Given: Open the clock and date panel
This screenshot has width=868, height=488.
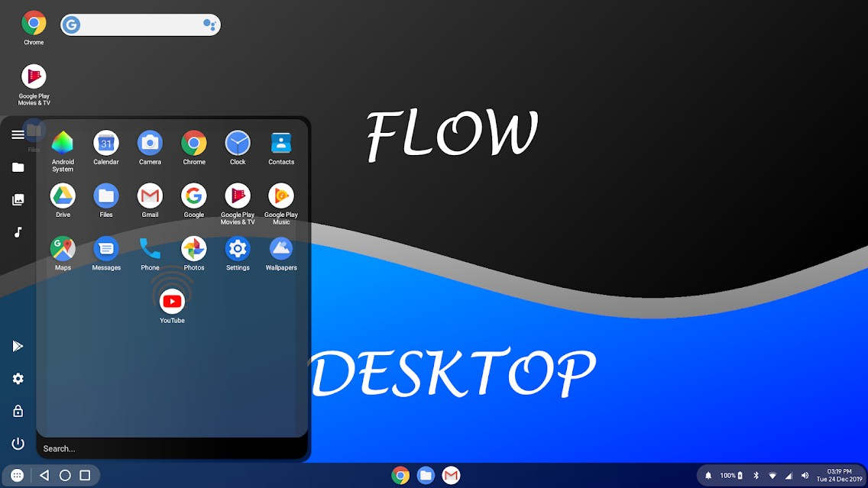Looking at the screenshot, I should (838, 475).
